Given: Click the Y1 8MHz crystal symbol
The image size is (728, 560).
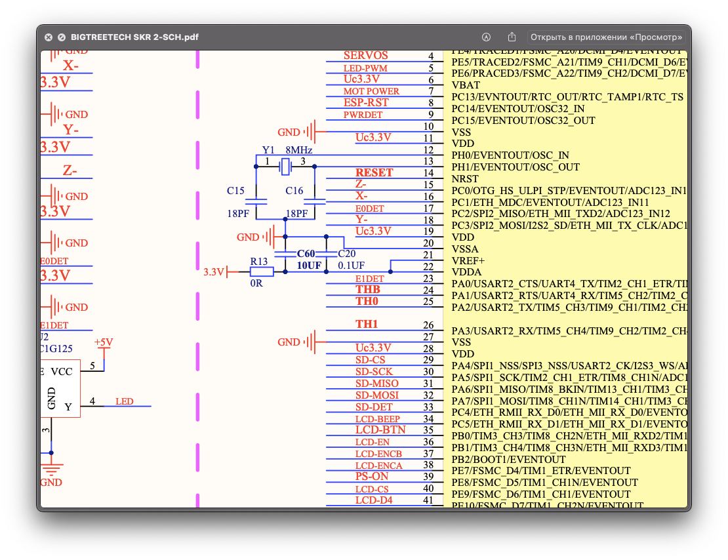Looking at the screenshot, I should coord(285,167).
